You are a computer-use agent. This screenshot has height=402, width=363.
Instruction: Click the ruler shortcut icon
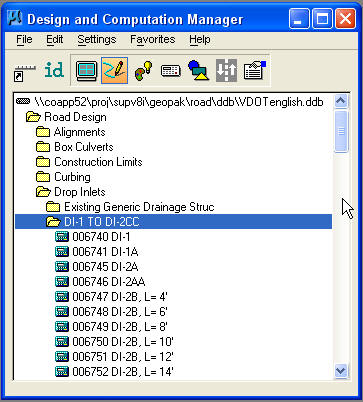(25, 73)
